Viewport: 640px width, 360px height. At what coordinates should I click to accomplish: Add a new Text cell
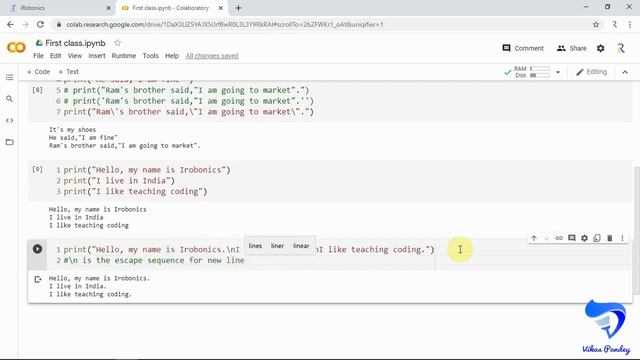[x=68, y=72]
